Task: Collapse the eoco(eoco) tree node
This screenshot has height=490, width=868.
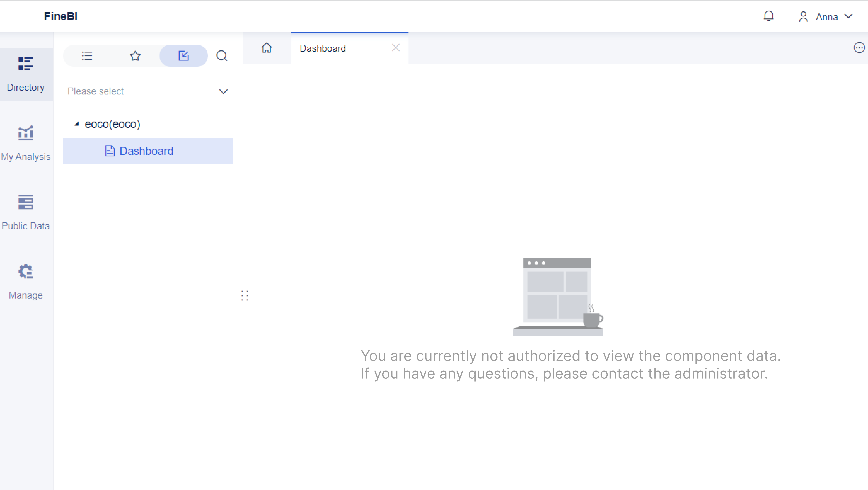Action: pos(77,124)
